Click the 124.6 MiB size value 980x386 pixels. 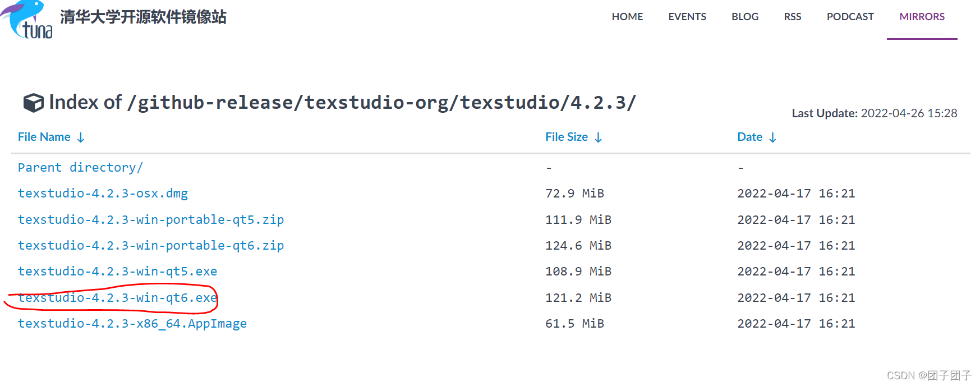(578, 246)
